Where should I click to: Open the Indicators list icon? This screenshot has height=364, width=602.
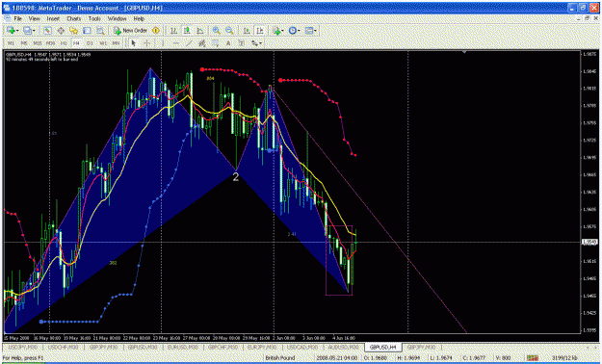tap(276, 31)
